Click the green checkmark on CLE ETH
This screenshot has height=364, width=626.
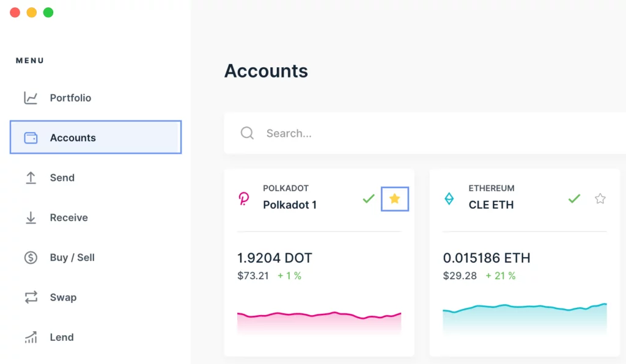pyautogui.click(x=573, y=198)
